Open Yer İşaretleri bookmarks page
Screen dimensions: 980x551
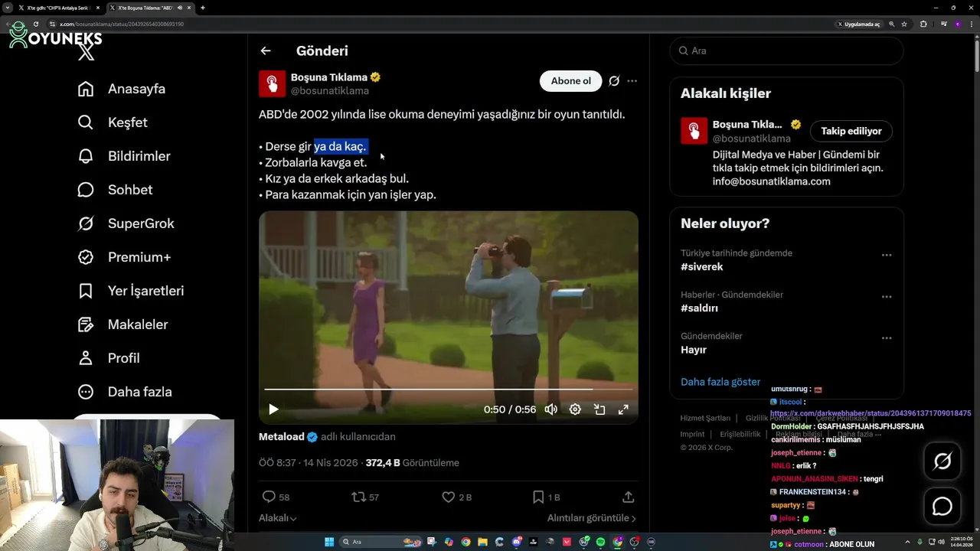point(131,291)
